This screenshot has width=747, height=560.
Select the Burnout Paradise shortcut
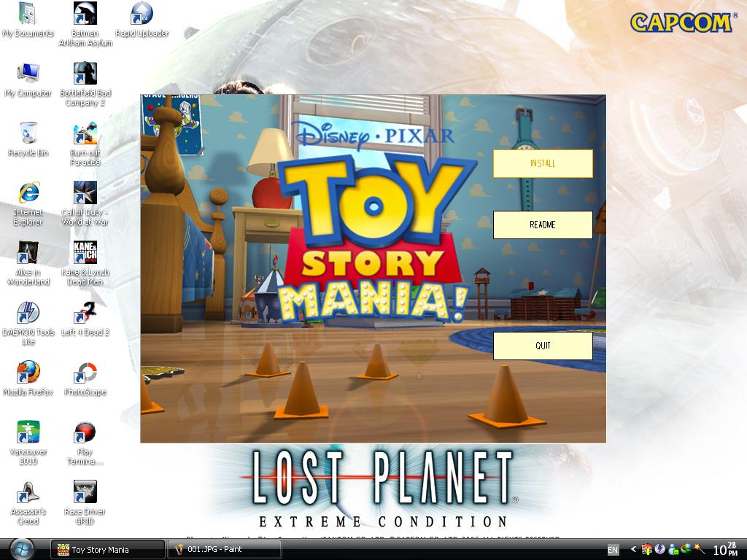pos(85,144)
